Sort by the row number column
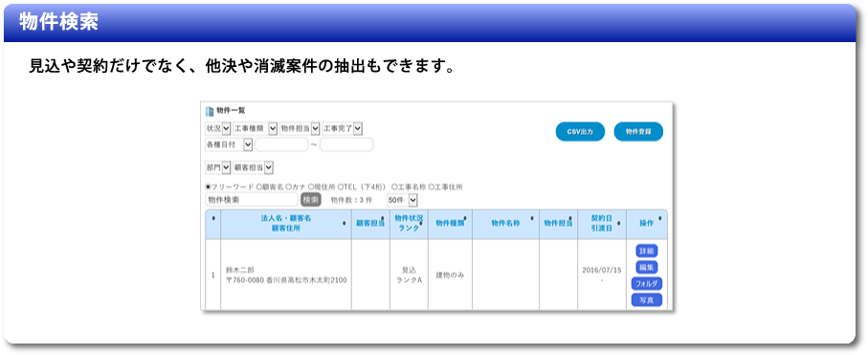 pos(213,224)
